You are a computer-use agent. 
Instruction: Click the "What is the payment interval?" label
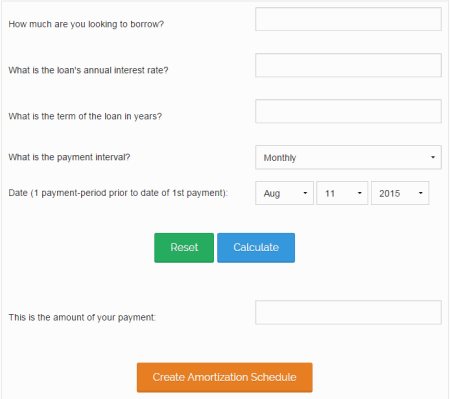coord(69,157)
